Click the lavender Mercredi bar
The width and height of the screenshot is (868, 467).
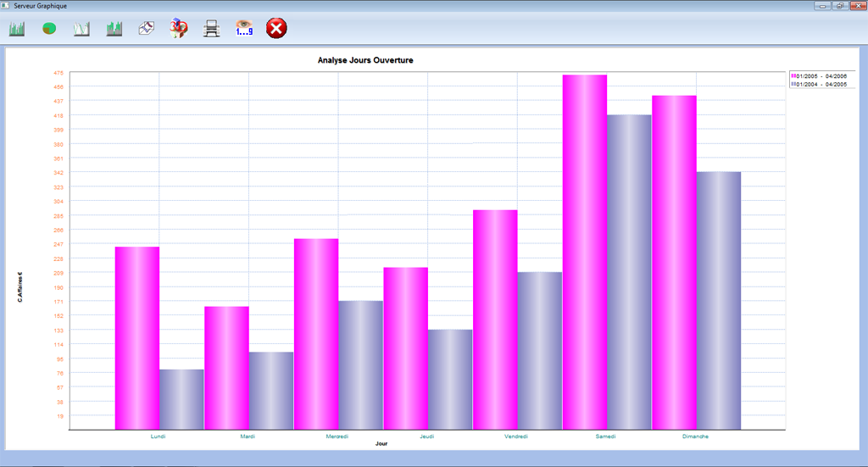coord(360,364)
